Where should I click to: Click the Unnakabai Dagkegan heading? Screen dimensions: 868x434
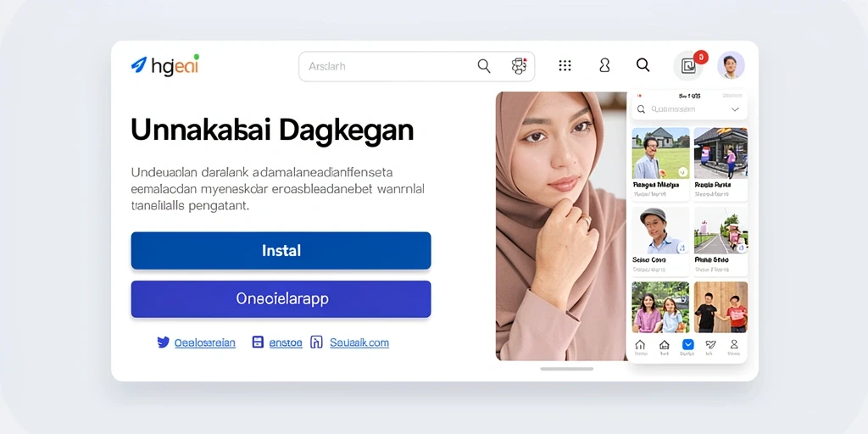(x=272, y=131)
